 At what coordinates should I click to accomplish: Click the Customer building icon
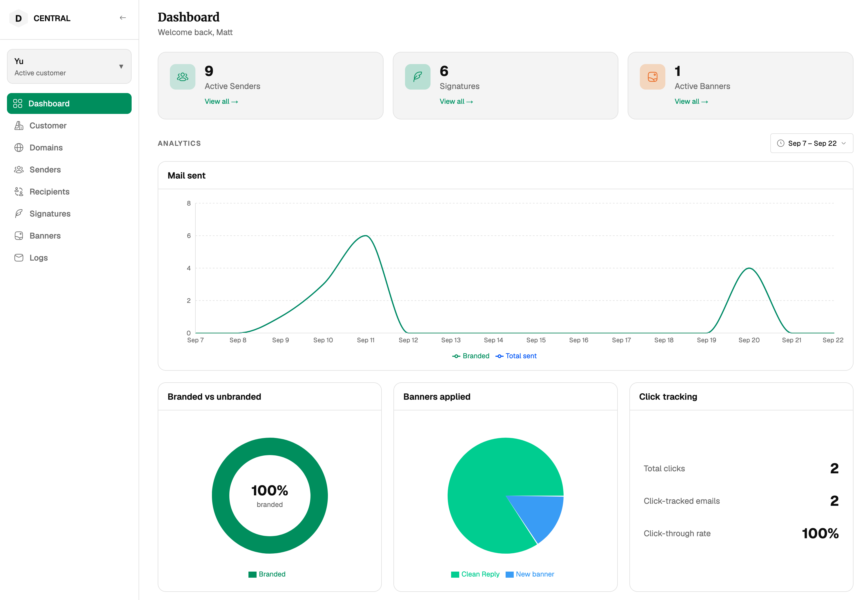[19, 126]
